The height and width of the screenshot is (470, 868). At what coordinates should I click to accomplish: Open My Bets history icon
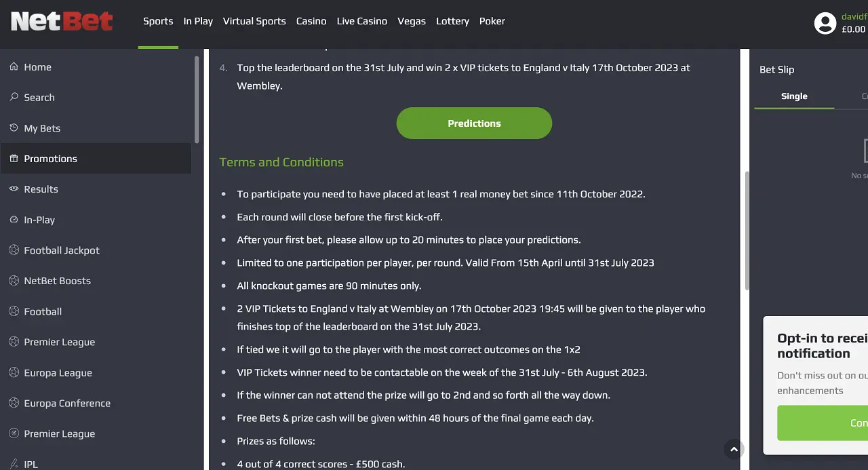14,128
